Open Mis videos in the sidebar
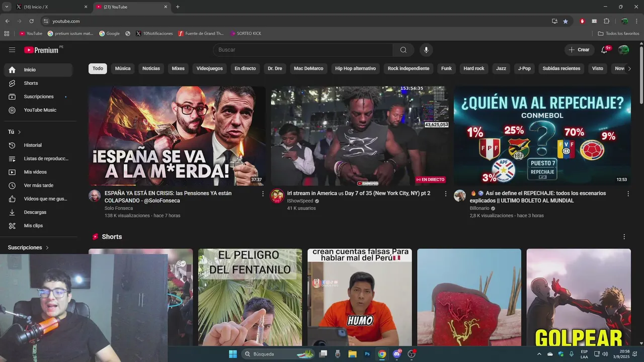 [38, 172]
